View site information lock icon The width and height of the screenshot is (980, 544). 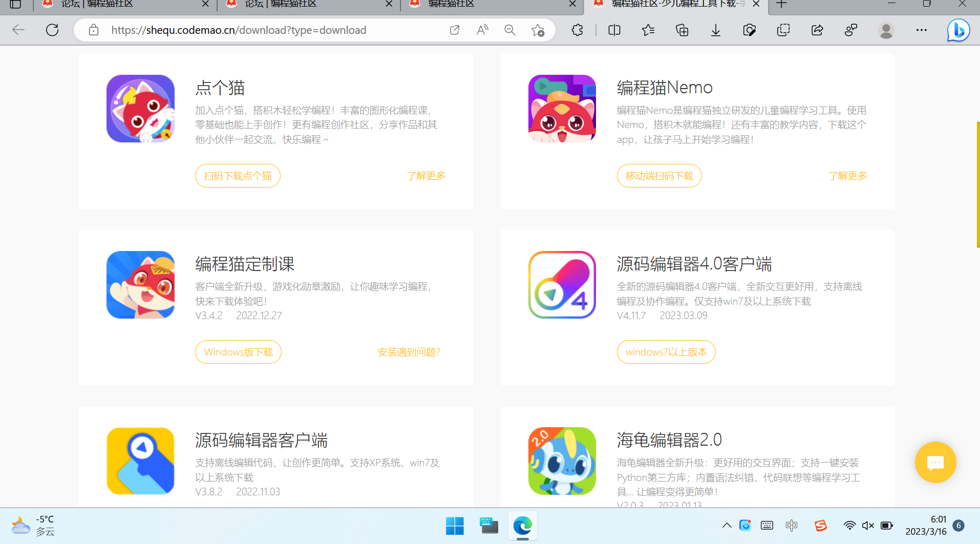(94, 30)
